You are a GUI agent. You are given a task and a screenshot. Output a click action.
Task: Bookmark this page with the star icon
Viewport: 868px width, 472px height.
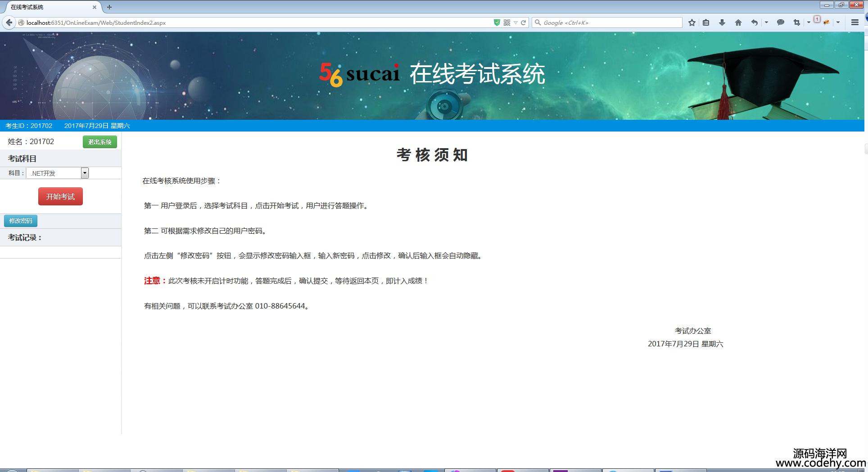[x=692, y=23]
